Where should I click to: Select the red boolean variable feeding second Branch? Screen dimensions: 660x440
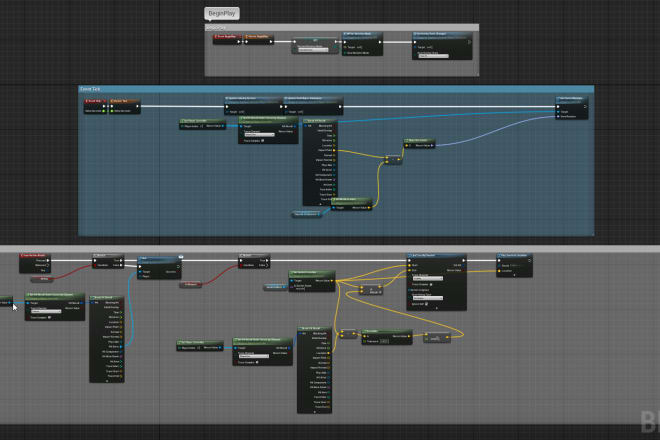190,285
